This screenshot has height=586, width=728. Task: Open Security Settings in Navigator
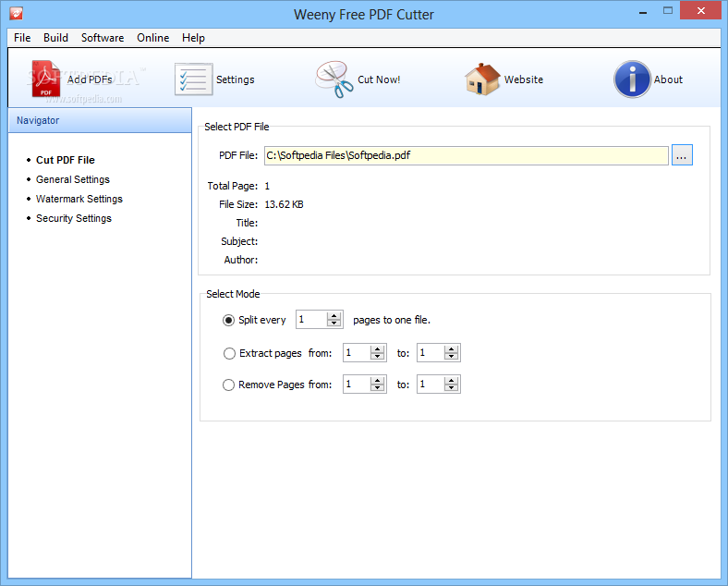coord(74,219)
